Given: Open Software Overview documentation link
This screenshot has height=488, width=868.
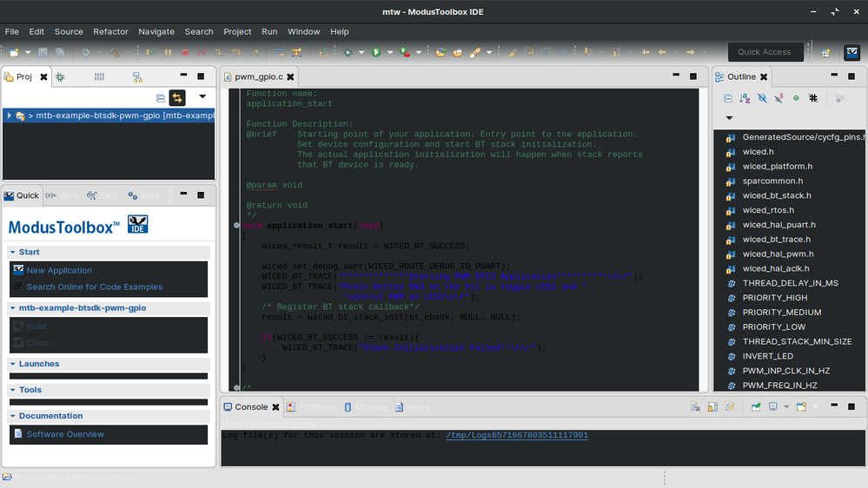Looking at the screenshot, I should 65,434.
